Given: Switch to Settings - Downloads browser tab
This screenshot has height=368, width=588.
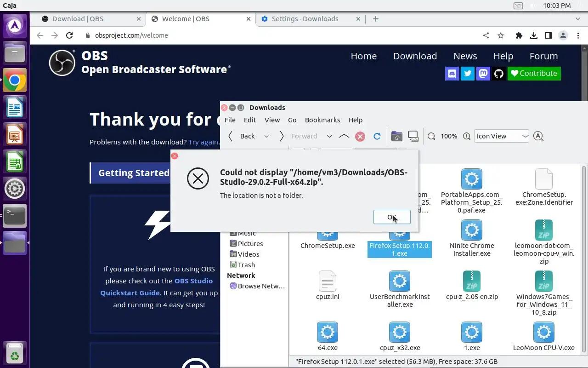Looking at the screenshot, I should 311,19.
